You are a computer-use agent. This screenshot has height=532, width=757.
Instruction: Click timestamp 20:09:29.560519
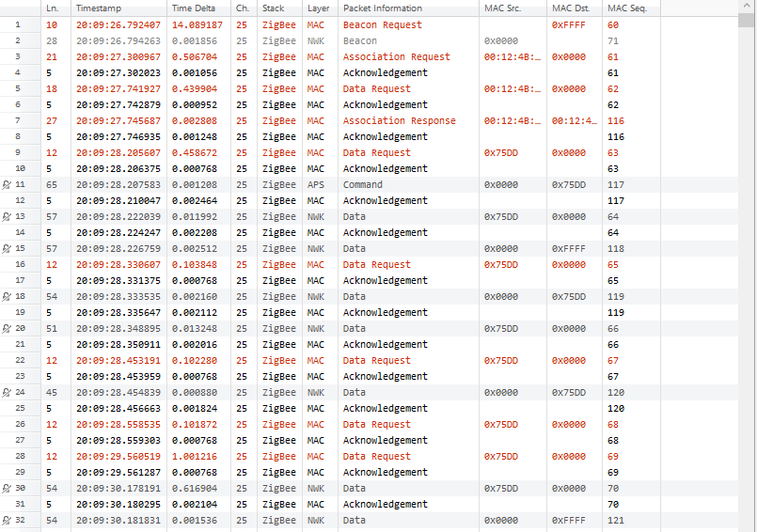(x=118, y=456)
